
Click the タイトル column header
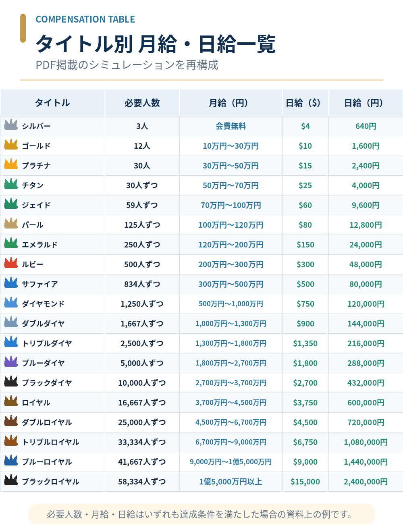[53, 103]
